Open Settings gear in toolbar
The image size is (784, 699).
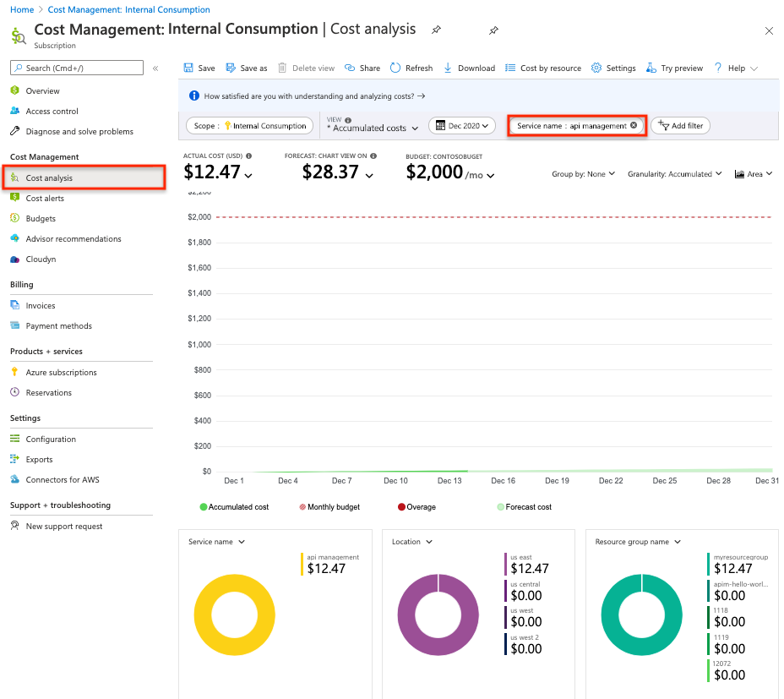(x=596, y=68)
